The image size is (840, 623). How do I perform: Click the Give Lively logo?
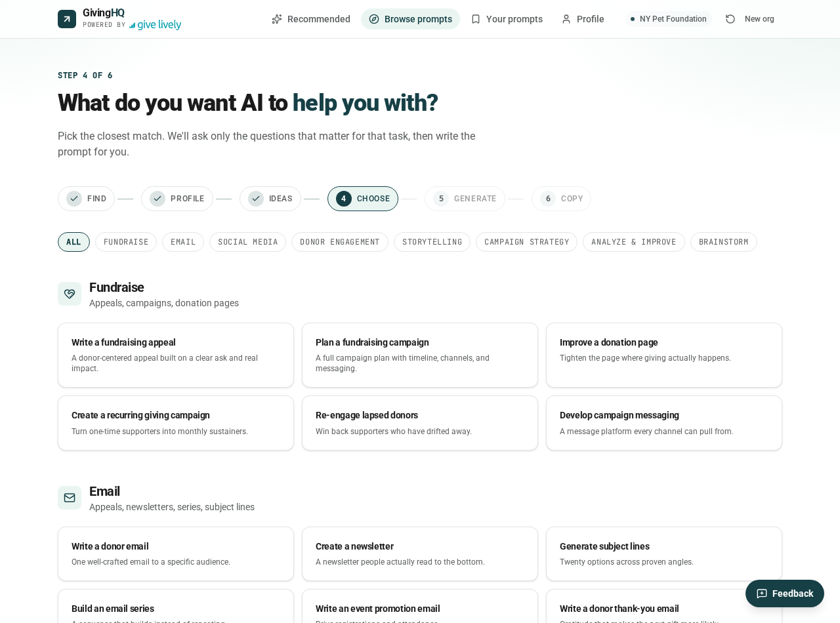click(156, 25)
